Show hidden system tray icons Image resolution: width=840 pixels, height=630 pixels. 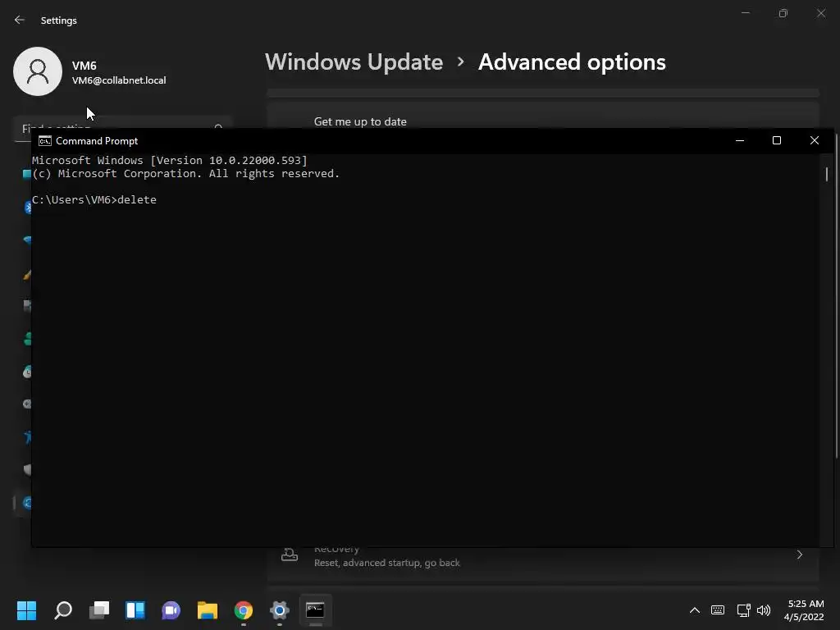click(694, 610)
